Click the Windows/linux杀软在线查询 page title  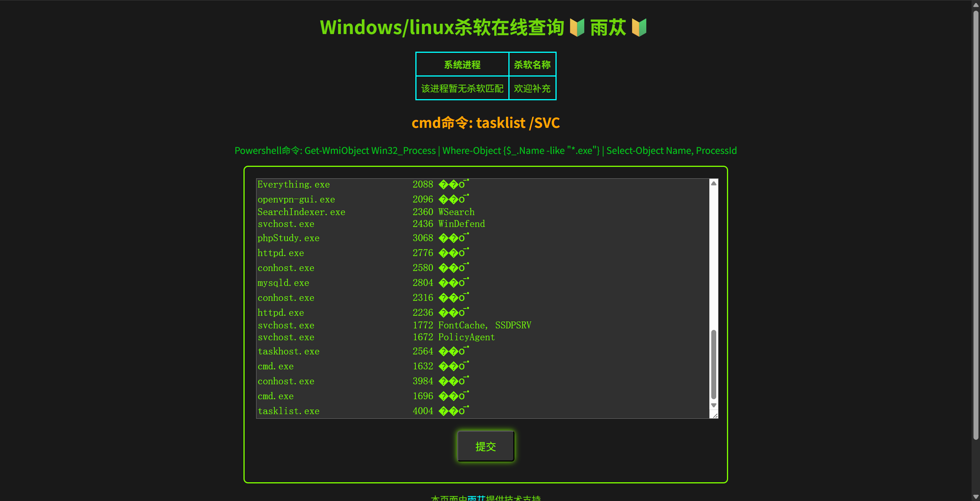coord(442,28)
